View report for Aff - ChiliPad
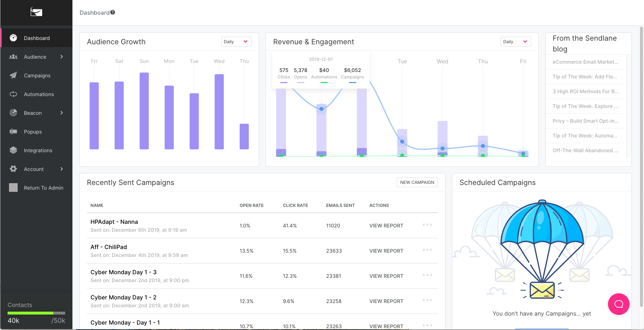The height and width of the screenshot is (330, 644). pos(386,251)
